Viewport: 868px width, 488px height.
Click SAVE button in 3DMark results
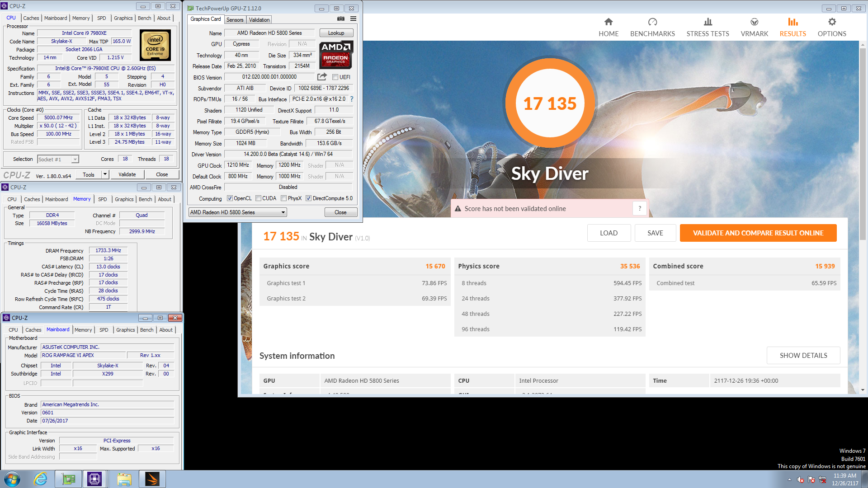(655, 233)
